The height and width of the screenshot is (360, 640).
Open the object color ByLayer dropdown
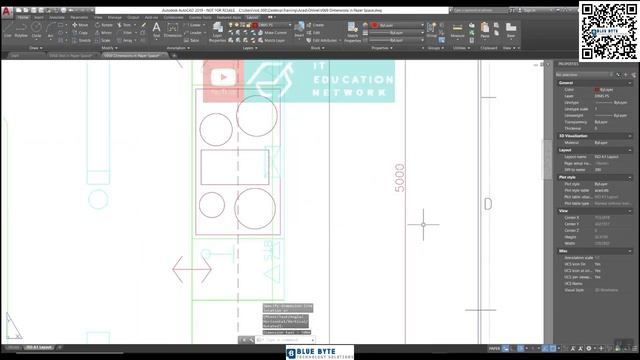coord(397,25)
